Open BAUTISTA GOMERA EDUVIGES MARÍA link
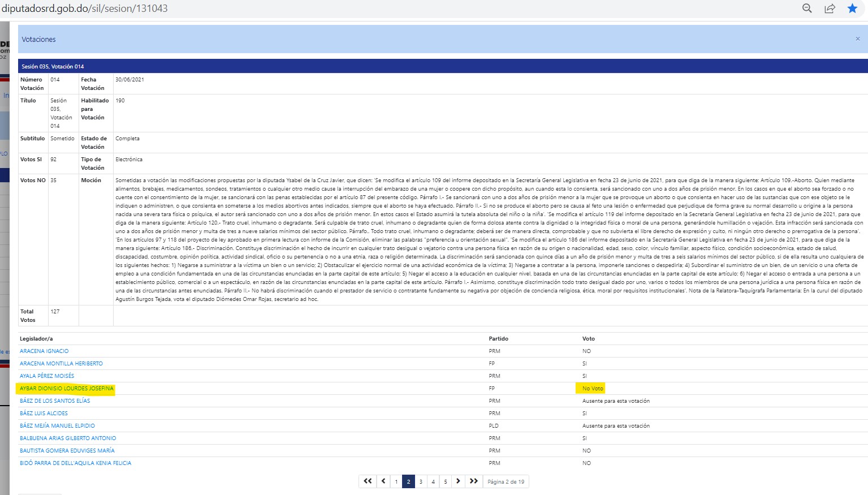The image size is (868, 495). point(67,451)
